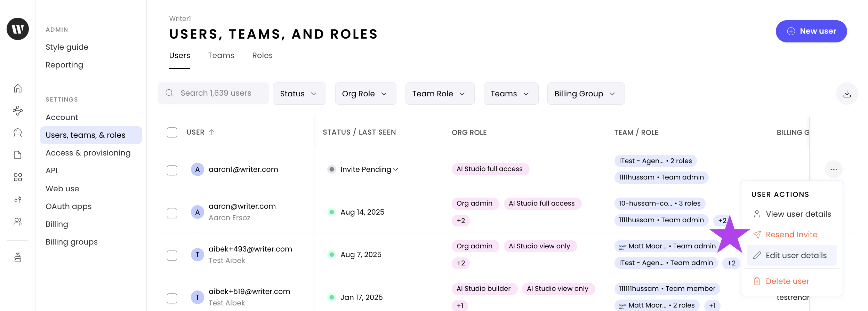
Task: Expand +2 org roles for aaron@writer.com
Action: coord(461,221)
